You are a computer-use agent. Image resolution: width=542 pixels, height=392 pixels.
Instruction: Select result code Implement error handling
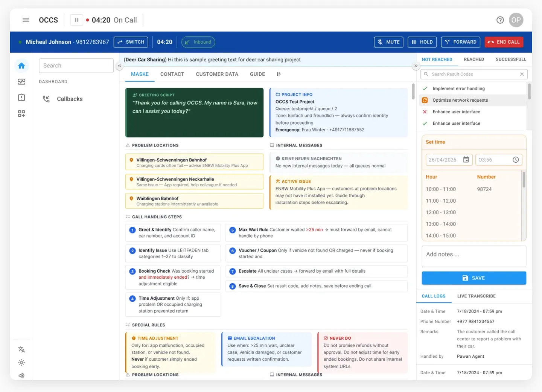(473, 88)
